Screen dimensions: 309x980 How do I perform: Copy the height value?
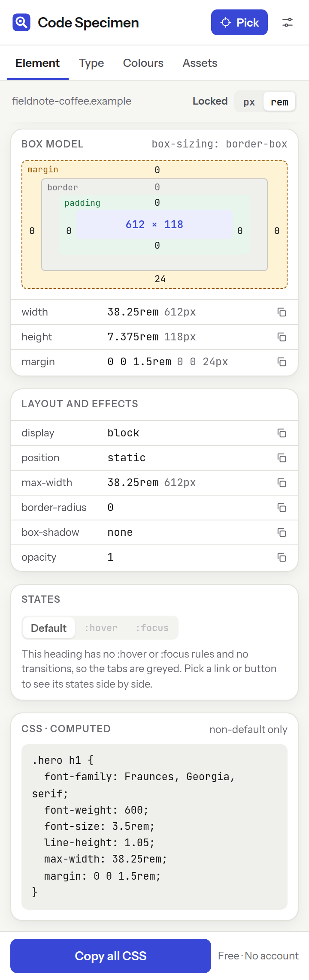[282, 337]
